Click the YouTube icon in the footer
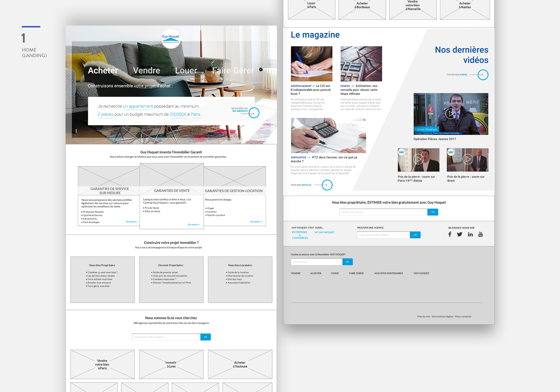Viewport: 560px width, 392px height. click(480, 234)
